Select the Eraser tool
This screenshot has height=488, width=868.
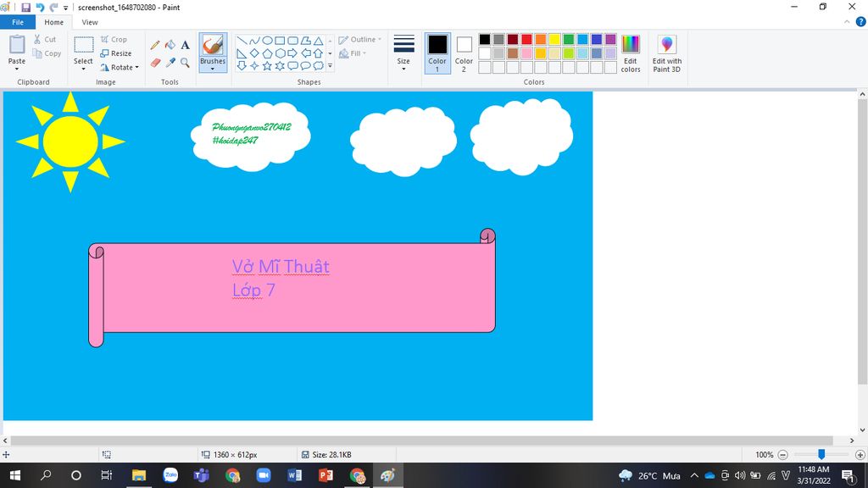tap(155, 63)
